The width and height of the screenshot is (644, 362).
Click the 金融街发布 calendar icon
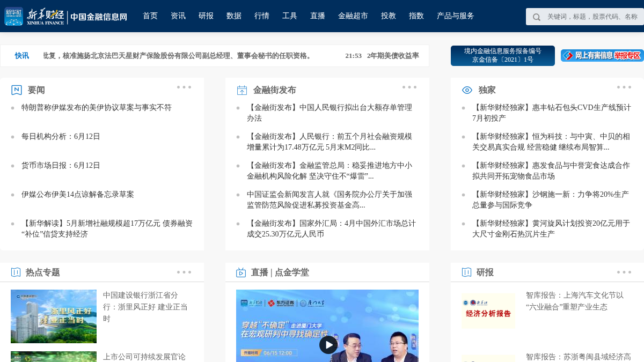click(242, 90)
